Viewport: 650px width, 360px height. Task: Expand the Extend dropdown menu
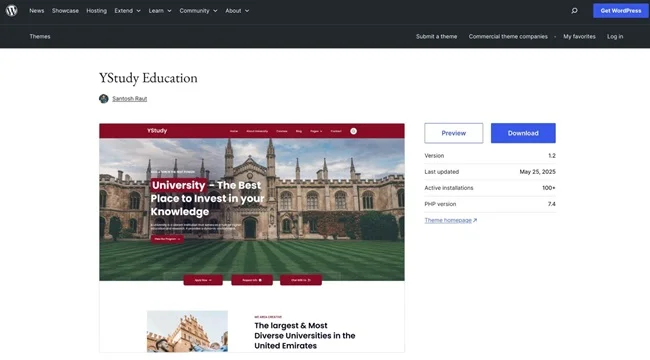tap(128, 11)
